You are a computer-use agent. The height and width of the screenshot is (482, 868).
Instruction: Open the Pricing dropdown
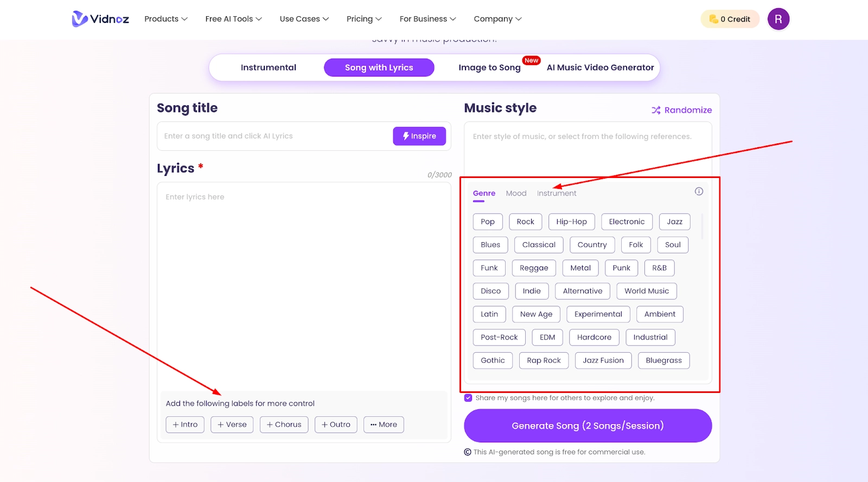coord(363,19)
